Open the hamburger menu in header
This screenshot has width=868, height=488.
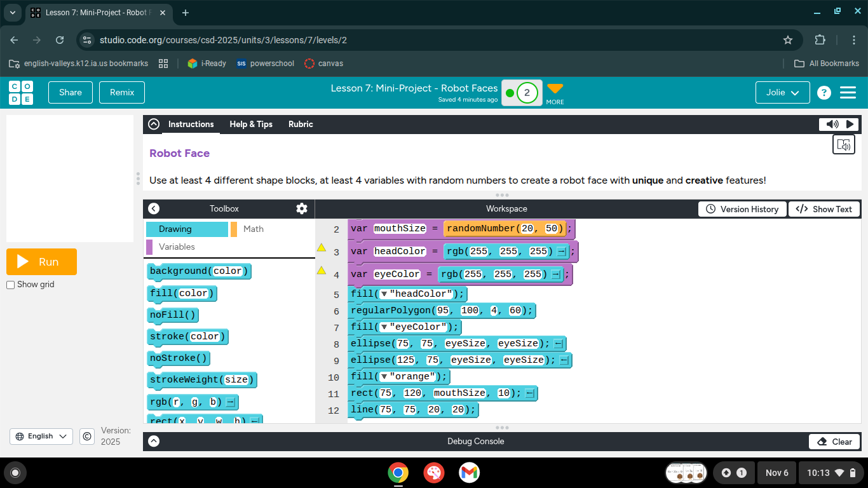(848, 93)
